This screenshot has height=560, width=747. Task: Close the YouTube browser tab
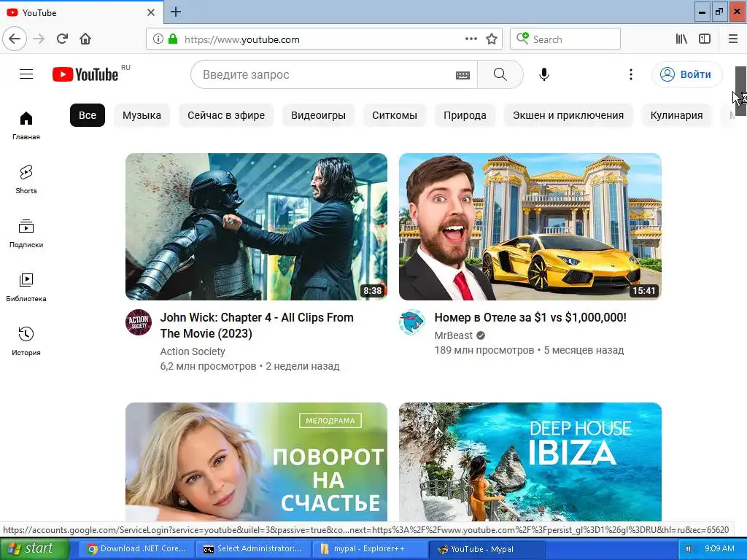coord(151,12)
